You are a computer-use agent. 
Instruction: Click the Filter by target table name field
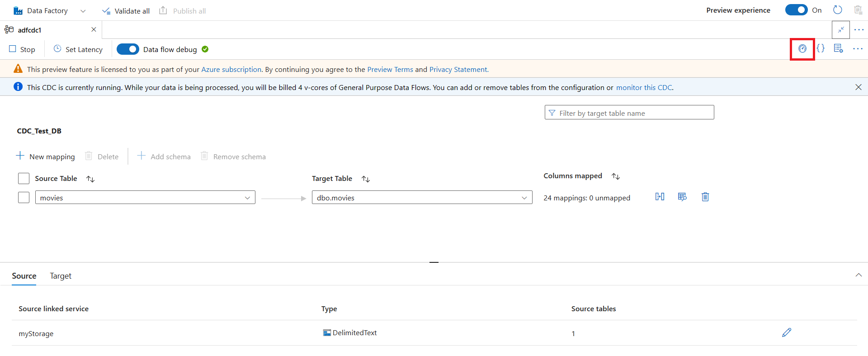point(629,113)
